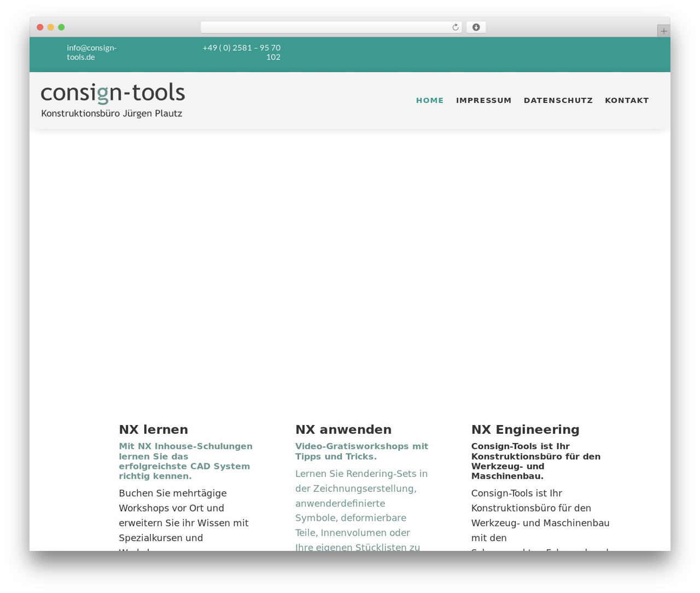Close the browser window with the red button
This screenshot has width=700, height=593.
(40, 27)
